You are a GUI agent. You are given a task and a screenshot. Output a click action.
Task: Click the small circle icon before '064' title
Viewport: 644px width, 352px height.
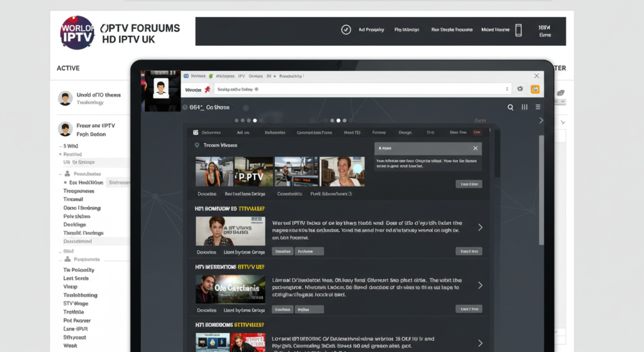185,107
